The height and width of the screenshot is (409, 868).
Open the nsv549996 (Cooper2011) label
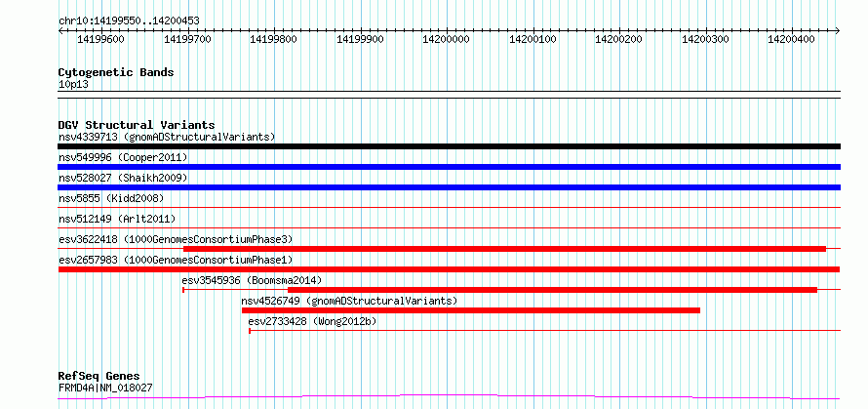point(123,157)
